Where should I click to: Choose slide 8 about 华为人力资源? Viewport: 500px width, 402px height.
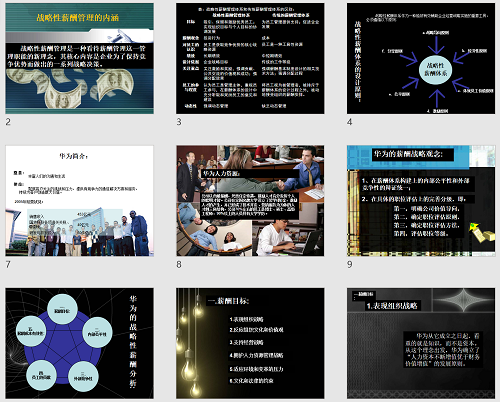[x=250, y=201]
